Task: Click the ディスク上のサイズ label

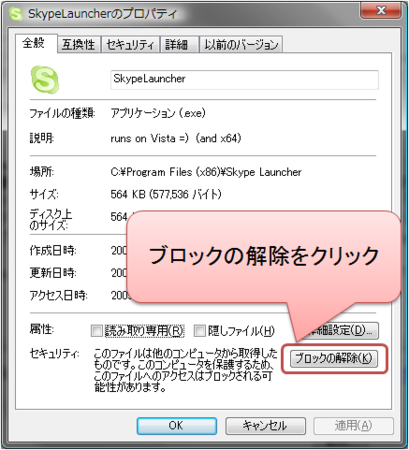Action: pyautogui.click(x=51, y=220)
